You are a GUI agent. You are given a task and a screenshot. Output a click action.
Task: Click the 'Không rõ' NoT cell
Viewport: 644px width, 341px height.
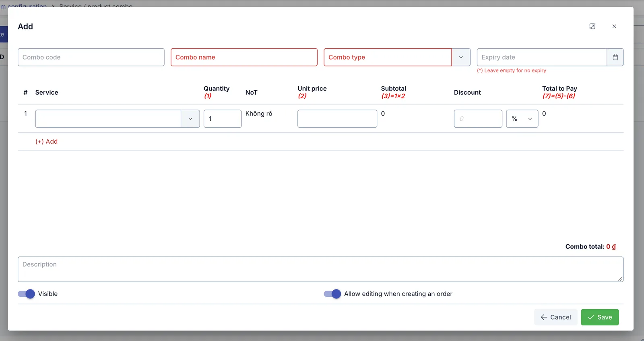(259, 114)
